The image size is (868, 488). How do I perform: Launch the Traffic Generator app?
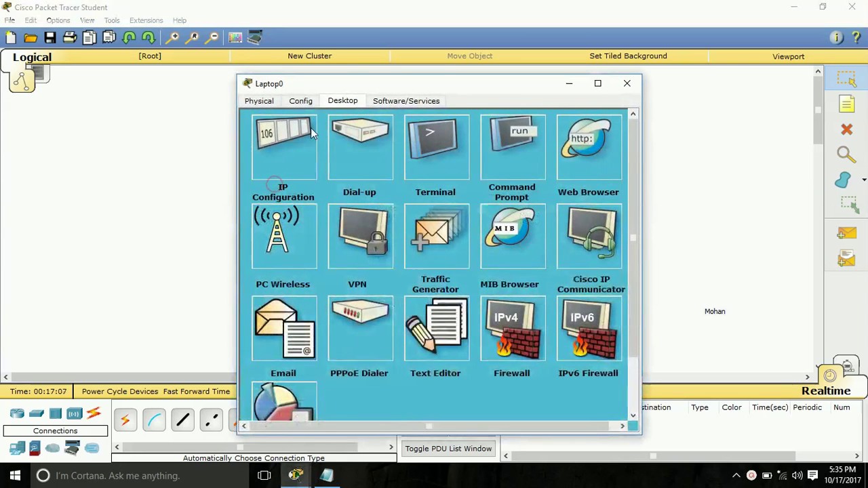pos(436,237)
